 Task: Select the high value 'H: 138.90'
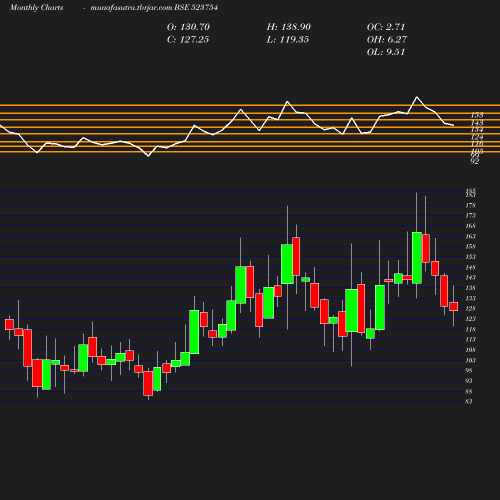pyautogui.click(x=288, y=27)
